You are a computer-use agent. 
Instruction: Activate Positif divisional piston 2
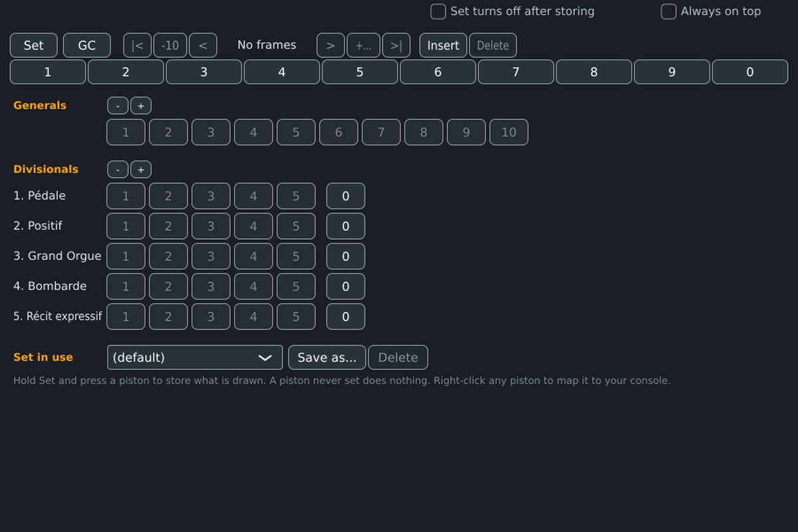pos(168,226)
